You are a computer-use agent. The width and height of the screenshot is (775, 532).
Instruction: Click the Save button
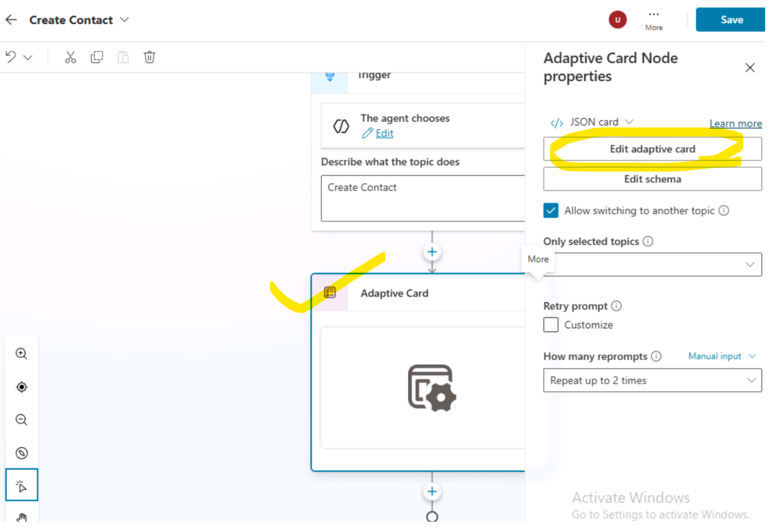pyautogui.click(x=731, y=20)
